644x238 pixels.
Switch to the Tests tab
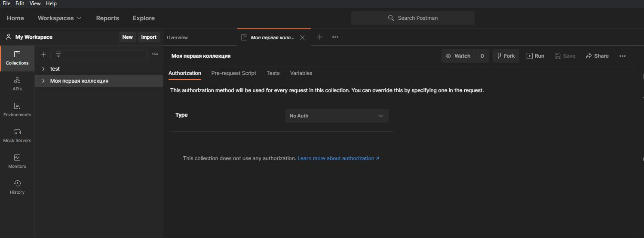point(273,73)
